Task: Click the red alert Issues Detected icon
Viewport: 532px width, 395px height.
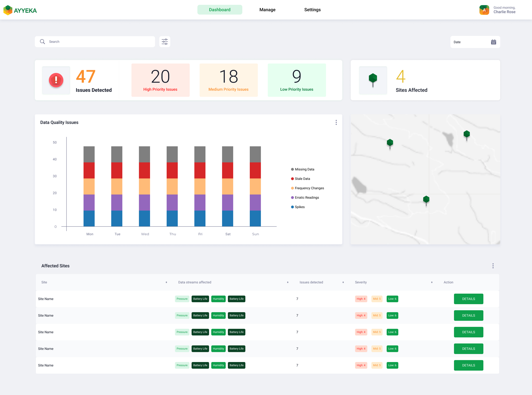Action: (x=56, y=80)
